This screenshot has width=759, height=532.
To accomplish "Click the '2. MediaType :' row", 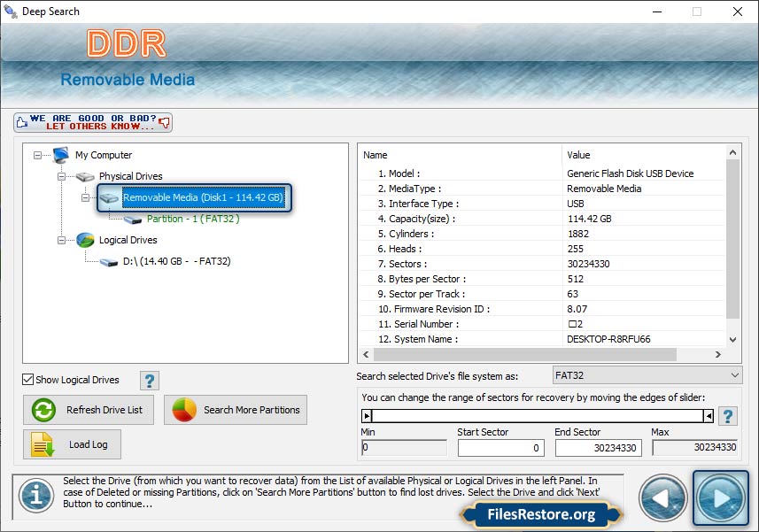I will click(x=542, y=189).
